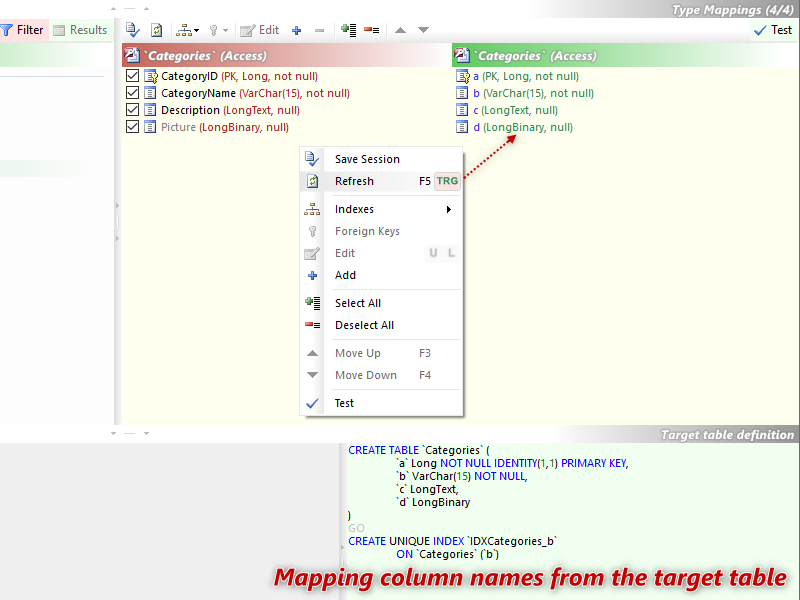800x600 pixels.
Task: Click the CategoryID primary key column icon
Action: tap(151, 77)
